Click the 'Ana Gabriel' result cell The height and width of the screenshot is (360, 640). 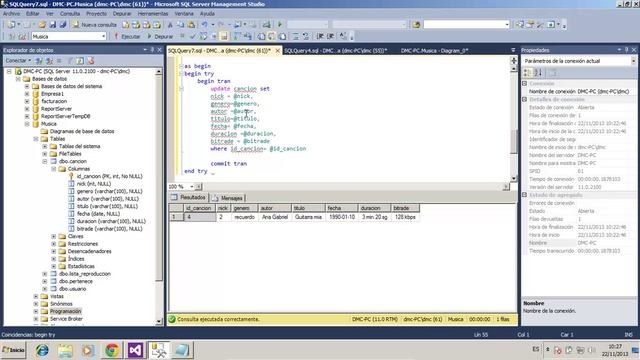tap(275, 217)
